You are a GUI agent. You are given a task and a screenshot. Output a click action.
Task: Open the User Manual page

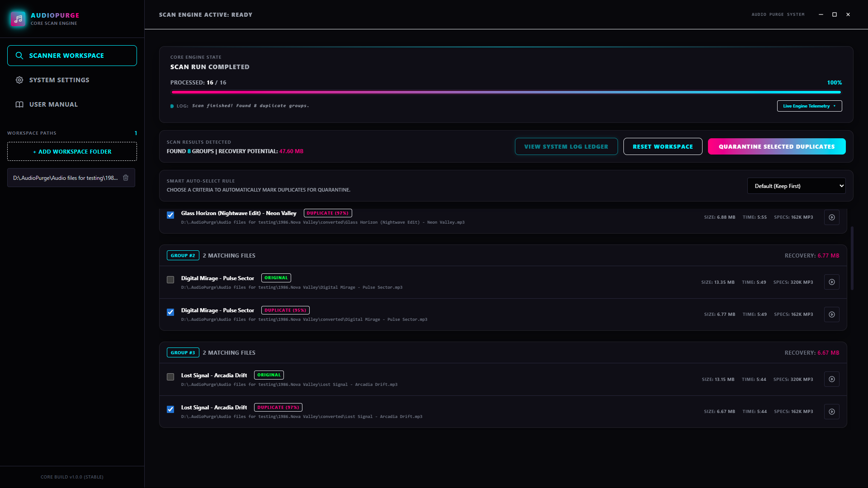click(72, 104)
